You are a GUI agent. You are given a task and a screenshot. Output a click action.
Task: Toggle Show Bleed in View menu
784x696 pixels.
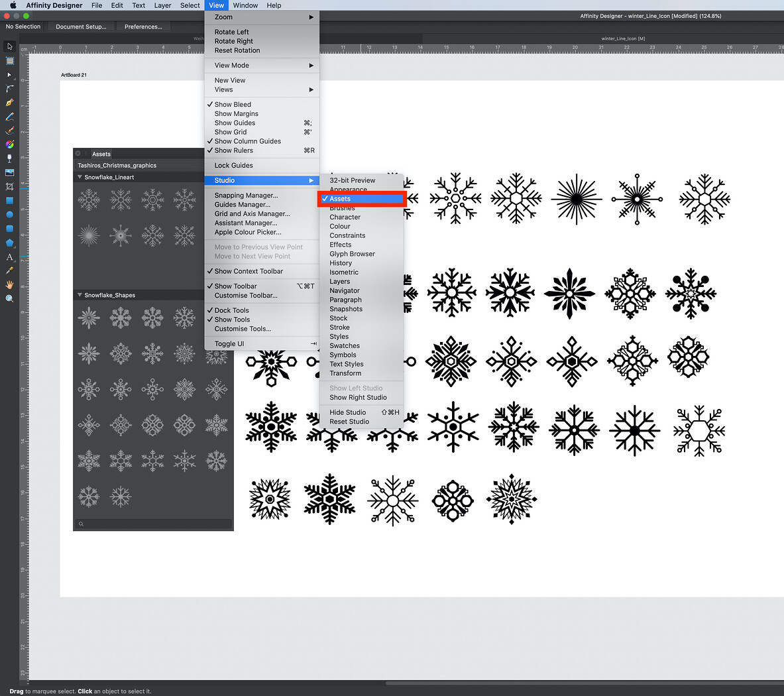pos(262,105)
